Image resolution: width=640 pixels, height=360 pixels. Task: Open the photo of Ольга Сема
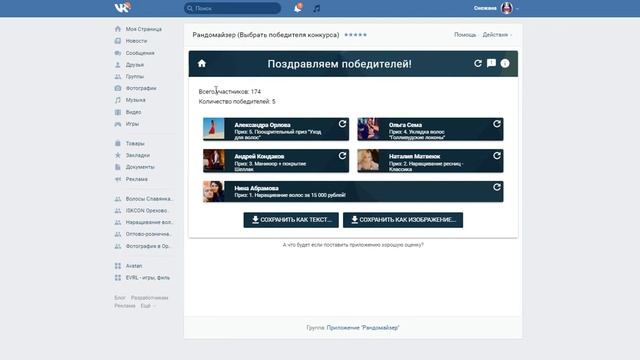(368, 129)
